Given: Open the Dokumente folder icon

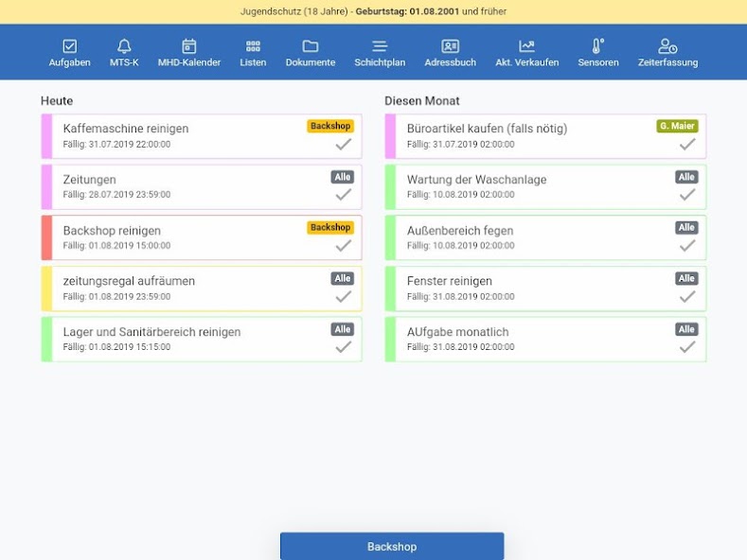Looking at the screenshot, I should [311, 46].
